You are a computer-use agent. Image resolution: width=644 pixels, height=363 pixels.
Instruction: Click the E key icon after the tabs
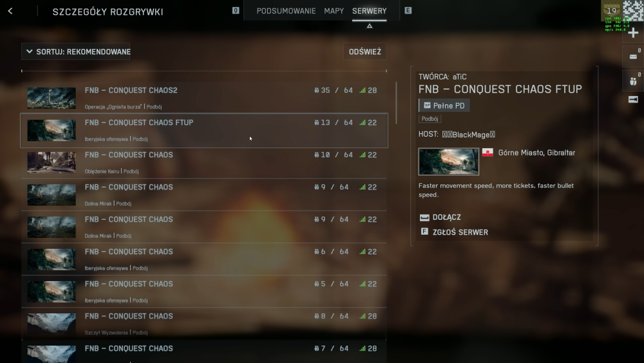(x=408, y=11)
